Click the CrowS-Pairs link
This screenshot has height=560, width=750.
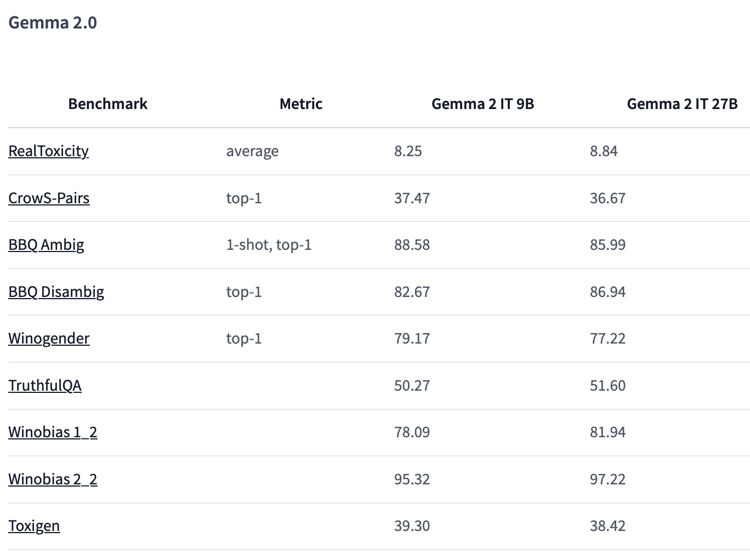(x=49, y=198)
